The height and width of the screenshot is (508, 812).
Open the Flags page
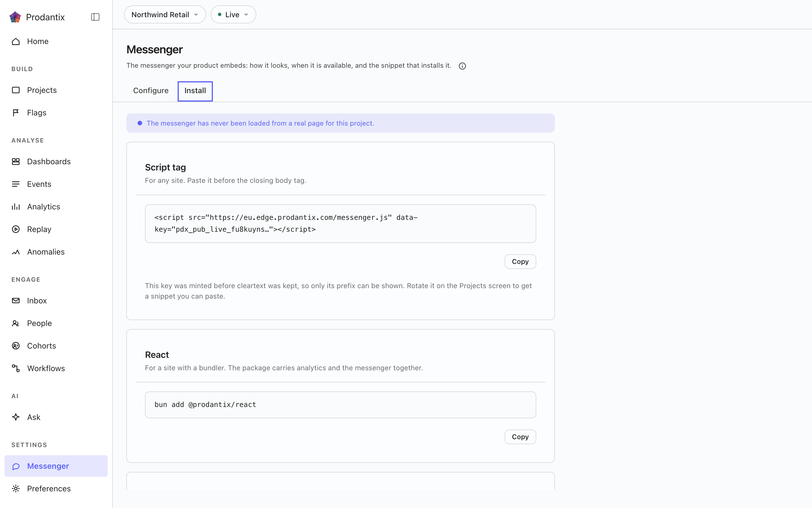(x=56, y=113)
